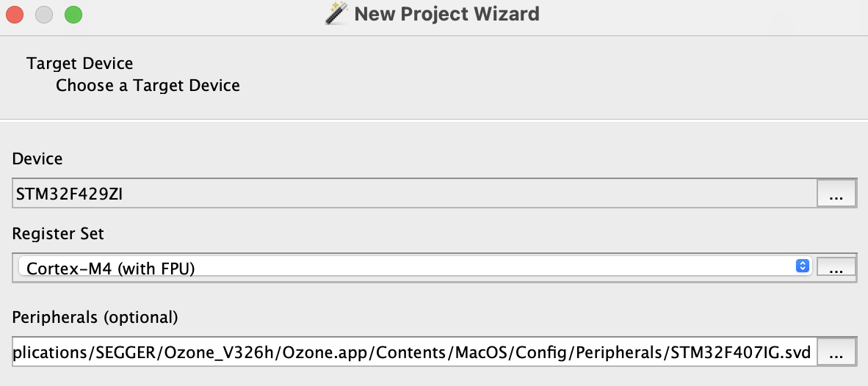The image size is (868, 386).
Task: Open the Cortex-M4 (with FPU) combo box
Action: pos(415,267)
